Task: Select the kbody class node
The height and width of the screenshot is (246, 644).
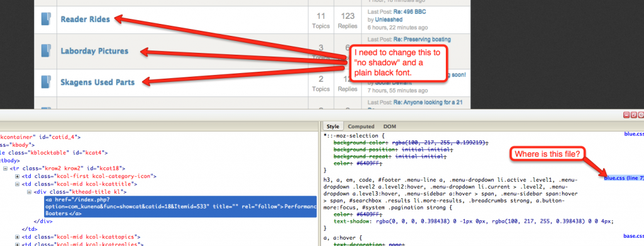Action: 17,145
